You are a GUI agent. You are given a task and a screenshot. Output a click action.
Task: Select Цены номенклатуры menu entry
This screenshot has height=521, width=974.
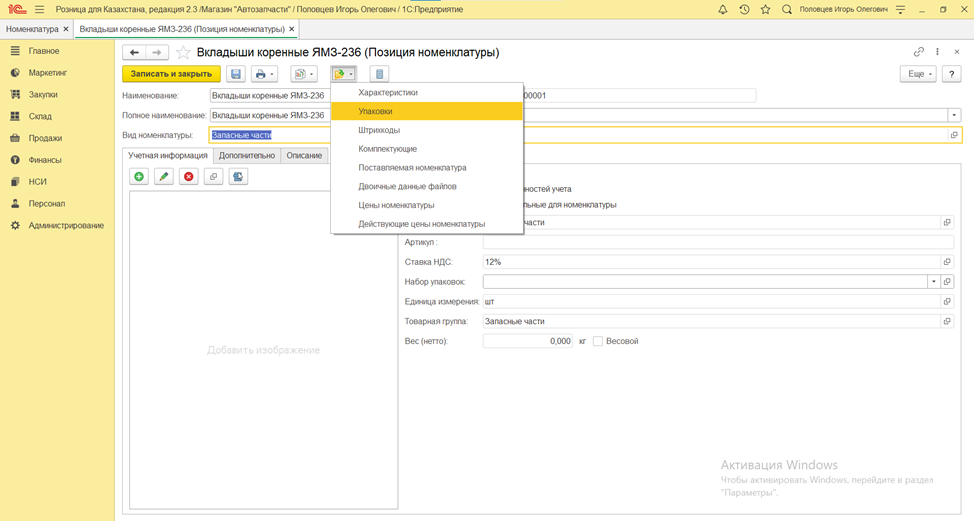click(427, 205)
